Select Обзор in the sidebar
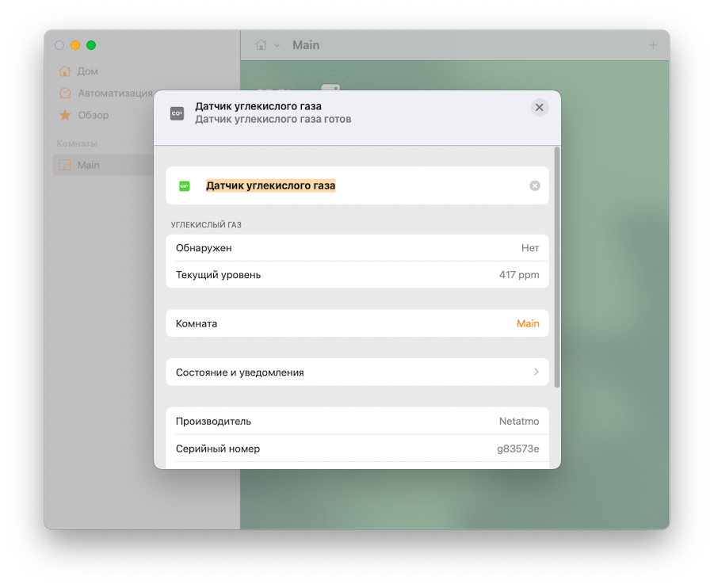The height and width of the screenshot is (588, 714). click(93, 115)
